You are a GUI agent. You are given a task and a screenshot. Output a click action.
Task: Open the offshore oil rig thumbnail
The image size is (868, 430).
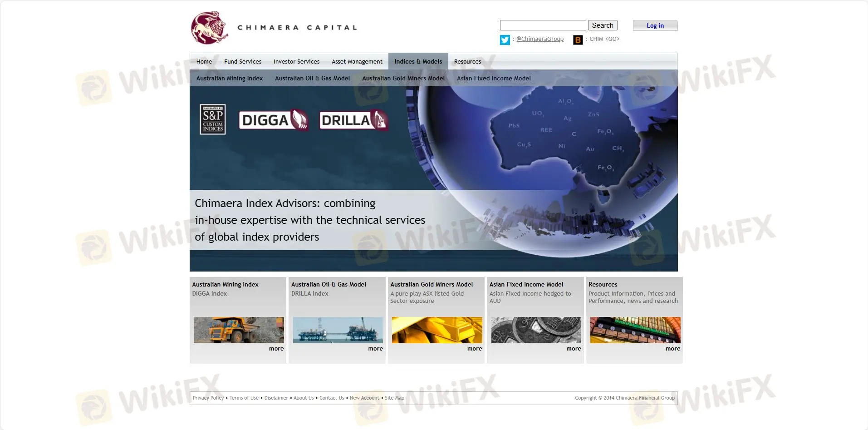click(x=338, y=330)
